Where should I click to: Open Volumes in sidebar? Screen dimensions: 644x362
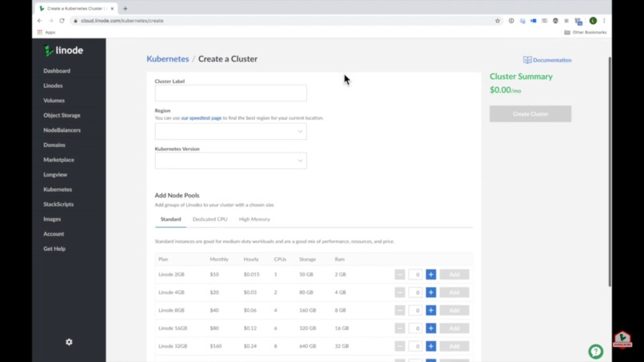(54, 100)
